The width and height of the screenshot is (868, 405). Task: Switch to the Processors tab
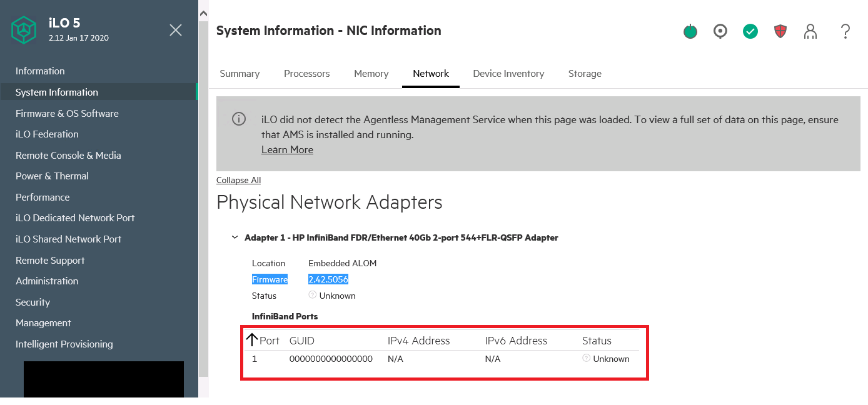[306, 74]
